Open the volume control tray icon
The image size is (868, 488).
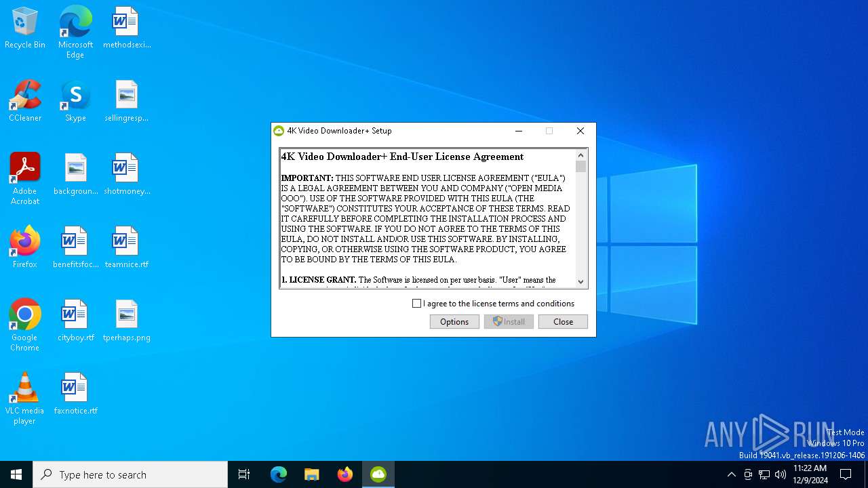781,474
